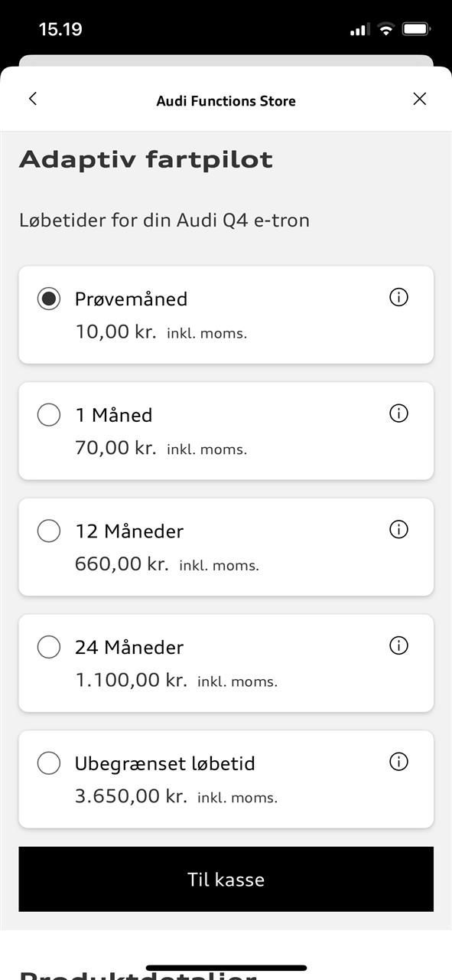Choose the 24 Måneder radio option
This screenshot has height=980, width=452.
tap(49, 647)
